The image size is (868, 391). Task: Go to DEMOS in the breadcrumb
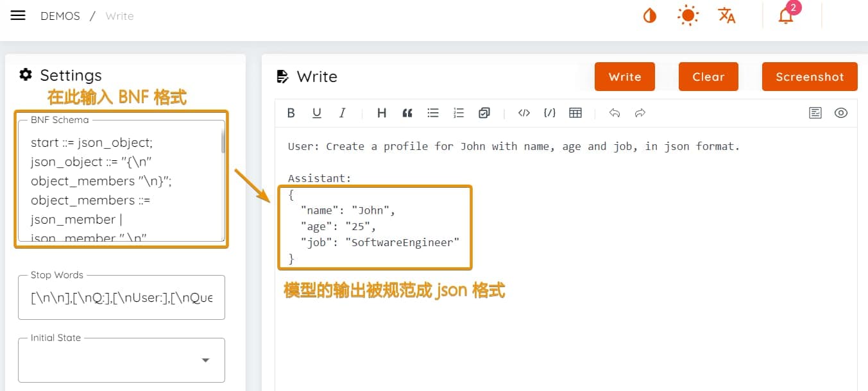tap(60, 16)
